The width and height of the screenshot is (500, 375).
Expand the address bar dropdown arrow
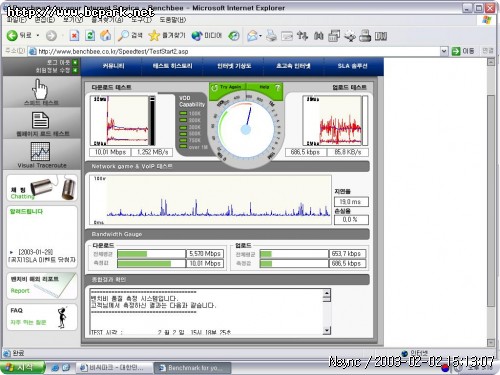[444, 51]
